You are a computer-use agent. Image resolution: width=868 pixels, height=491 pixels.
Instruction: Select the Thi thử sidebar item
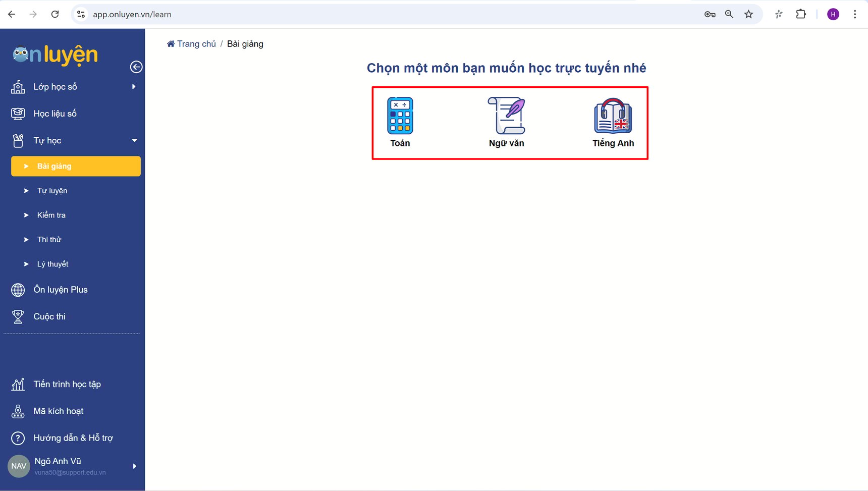pyautogui.click(x=49, y=240)
